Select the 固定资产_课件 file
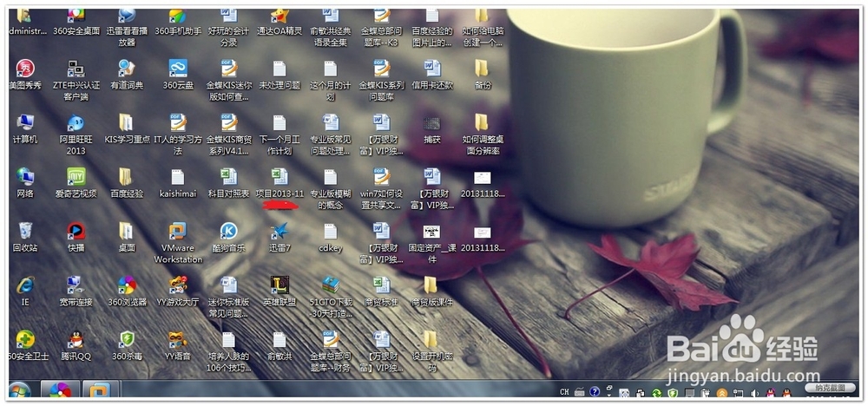 tap(432, 243)
